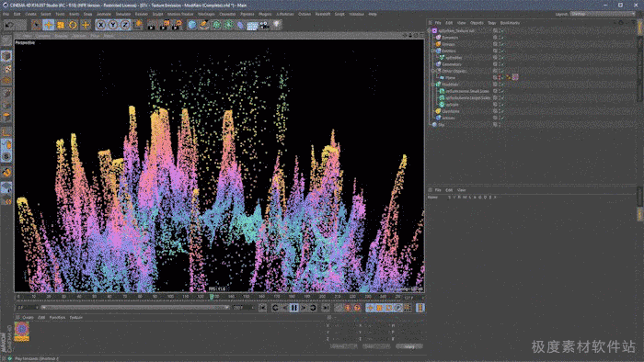
Task: Go to end of animation
Action: (x=326, y=308)
